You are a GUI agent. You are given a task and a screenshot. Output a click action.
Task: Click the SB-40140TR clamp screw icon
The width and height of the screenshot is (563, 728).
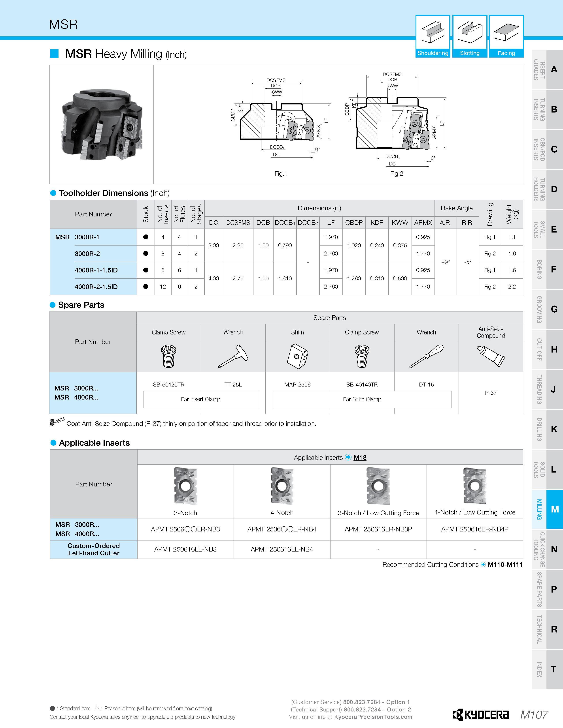click(x=362, y=356)
